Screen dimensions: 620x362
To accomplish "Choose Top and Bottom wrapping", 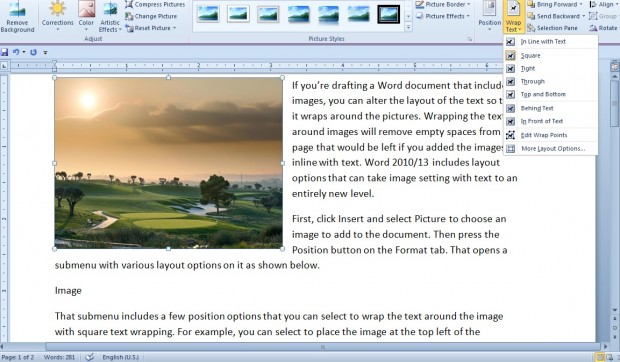I will click(550, 94).
